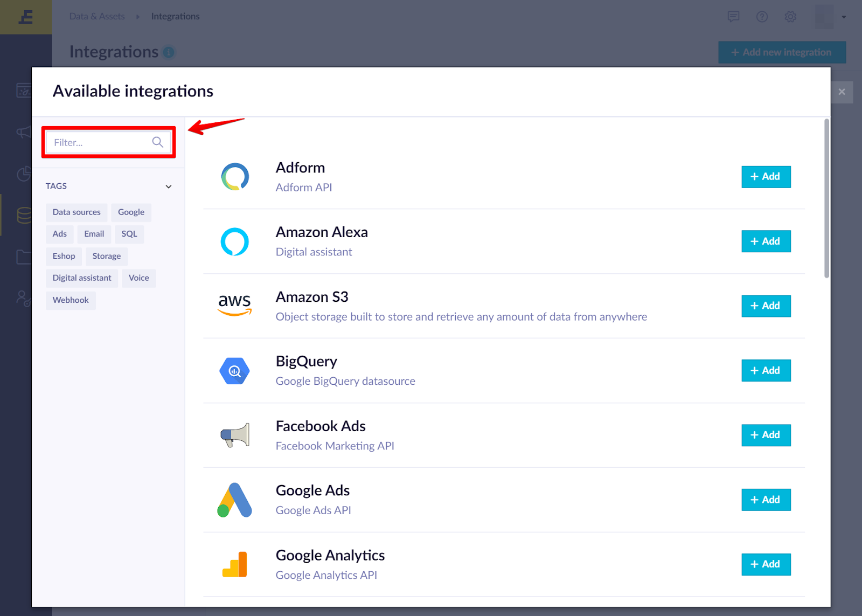Image resolution: width=862 pixels, height=616 pixels.
Task: Open the dashboard icon in sidebar
Action: tap(24, 90)
